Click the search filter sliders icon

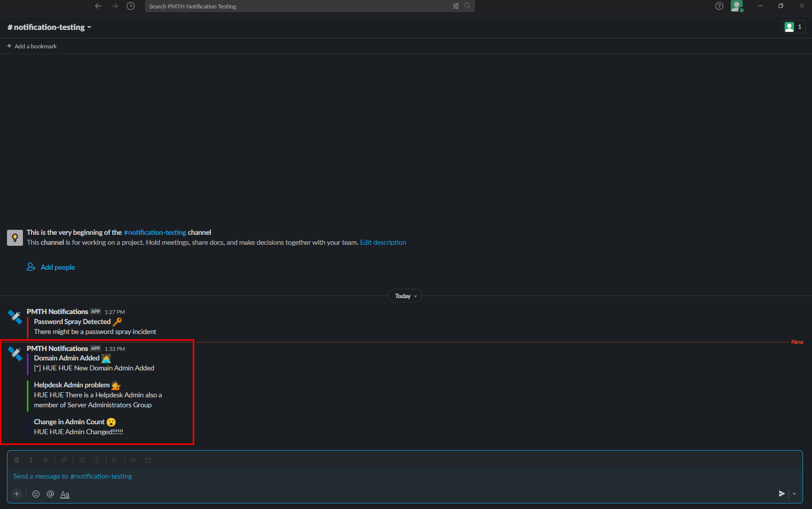pyautogui.click(x=455, y=6)
